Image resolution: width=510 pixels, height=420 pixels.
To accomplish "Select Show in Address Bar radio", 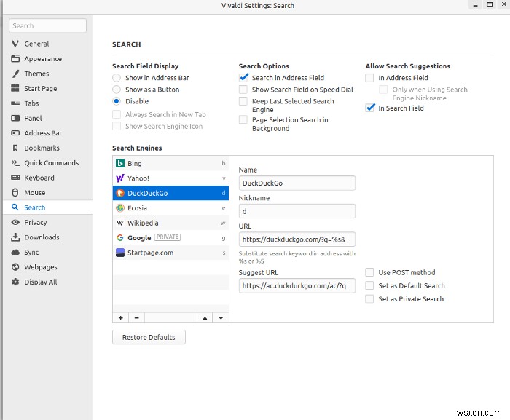I will (117, 78).
